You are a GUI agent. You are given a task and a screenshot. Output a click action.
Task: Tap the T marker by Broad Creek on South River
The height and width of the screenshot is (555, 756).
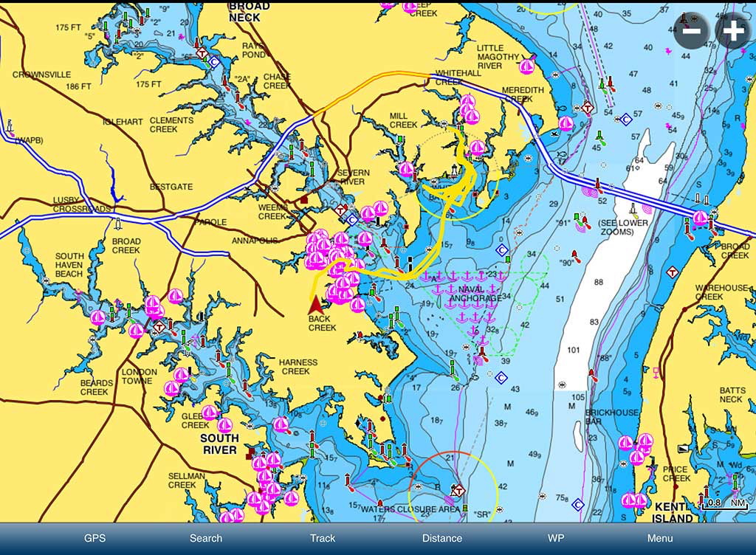(159, 327)
